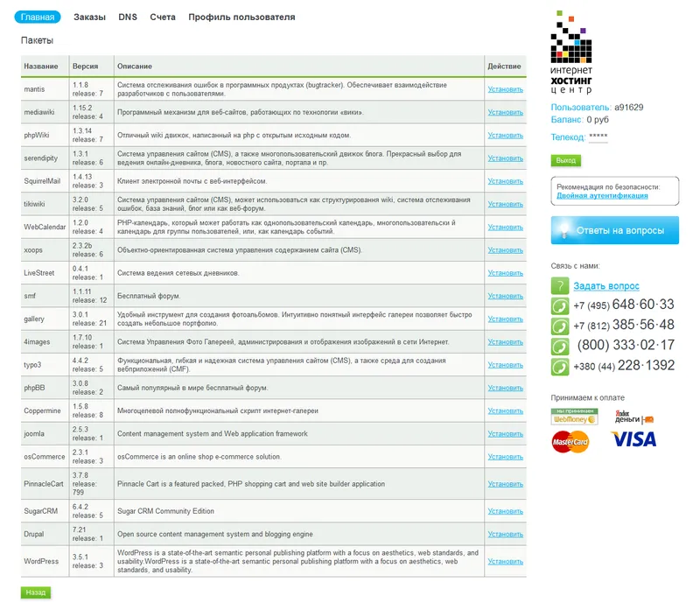Open the DNS menu item
The width and height of the screenshot is (700, 610).
pyautogui.click(x=128, y=17)
